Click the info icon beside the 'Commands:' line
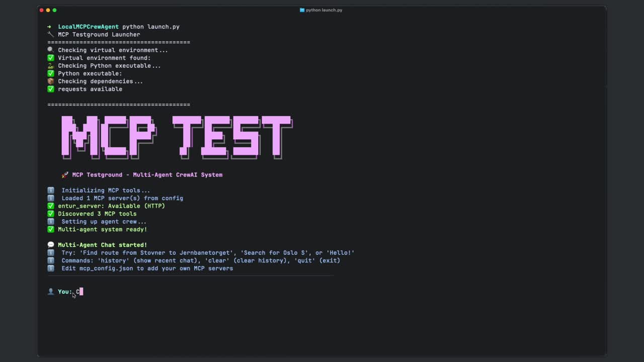This screenshot has height=362, width=644. pyautogui.click(x=50, y=261)
